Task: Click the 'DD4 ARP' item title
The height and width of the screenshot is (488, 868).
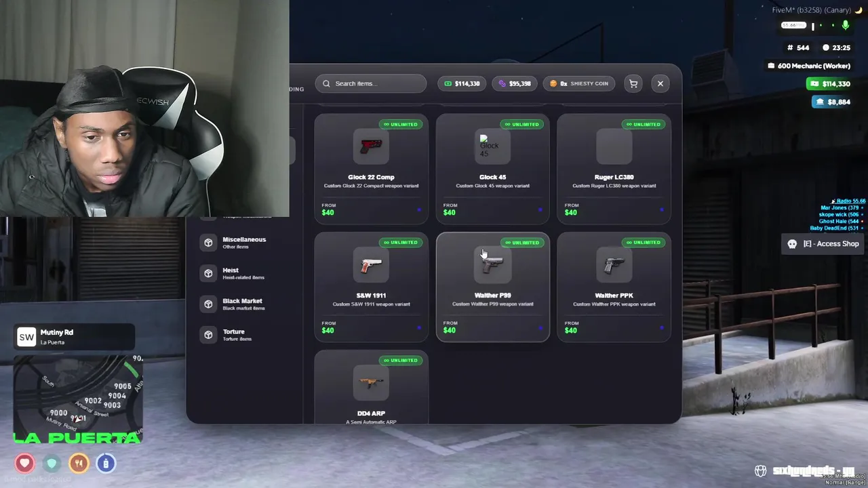Action: coord(371,413)
